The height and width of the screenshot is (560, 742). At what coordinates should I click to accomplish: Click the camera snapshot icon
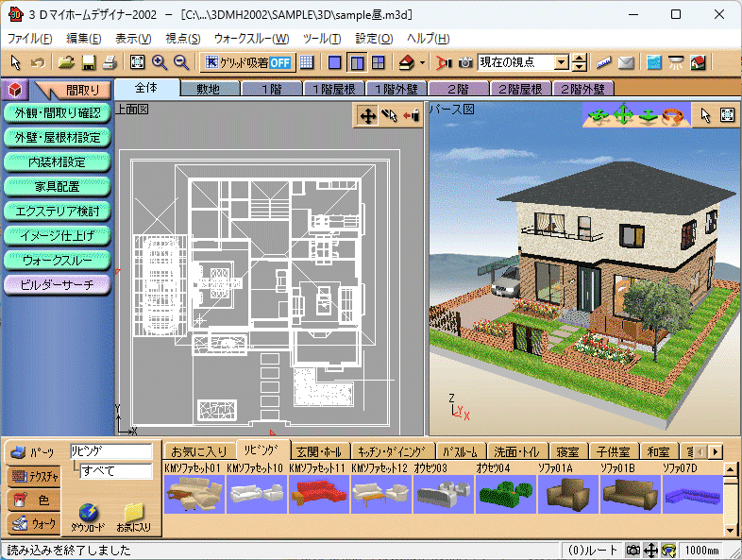point(465,62)
